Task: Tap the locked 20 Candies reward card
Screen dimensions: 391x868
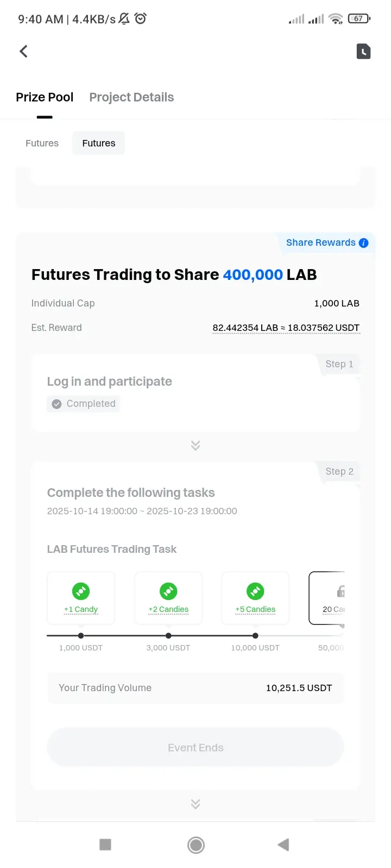Action: [327, 598]
